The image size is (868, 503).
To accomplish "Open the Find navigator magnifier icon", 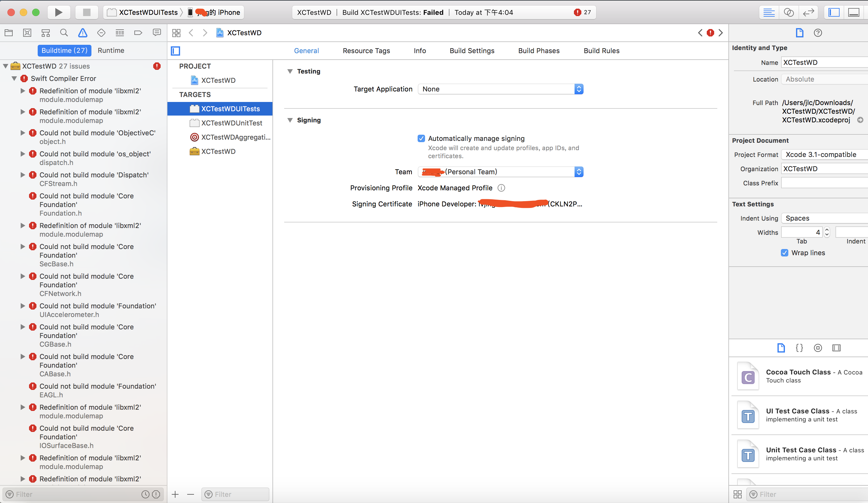I will (x=64, y=33).
